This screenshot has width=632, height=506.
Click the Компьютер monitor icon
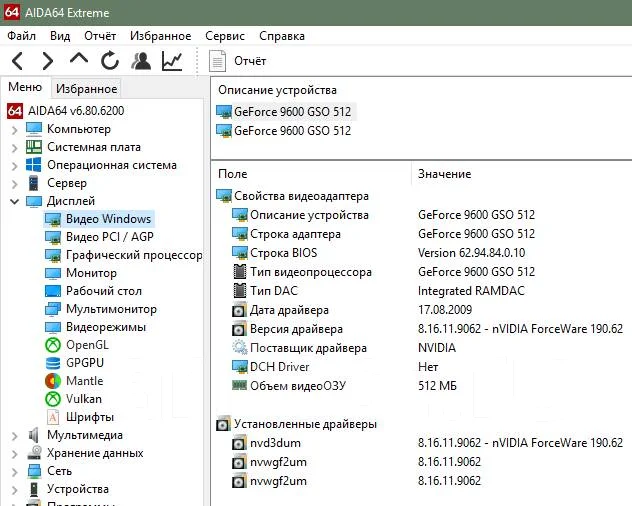[34, 129]
